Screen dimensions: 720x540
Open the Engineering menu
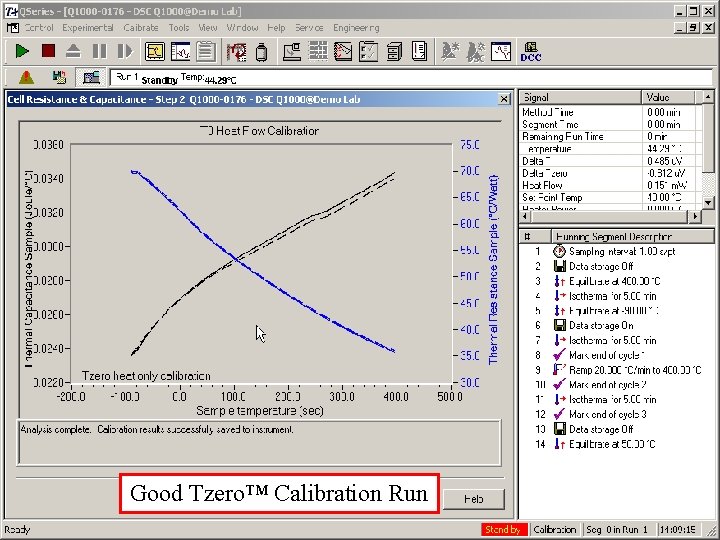coord(356,28)
